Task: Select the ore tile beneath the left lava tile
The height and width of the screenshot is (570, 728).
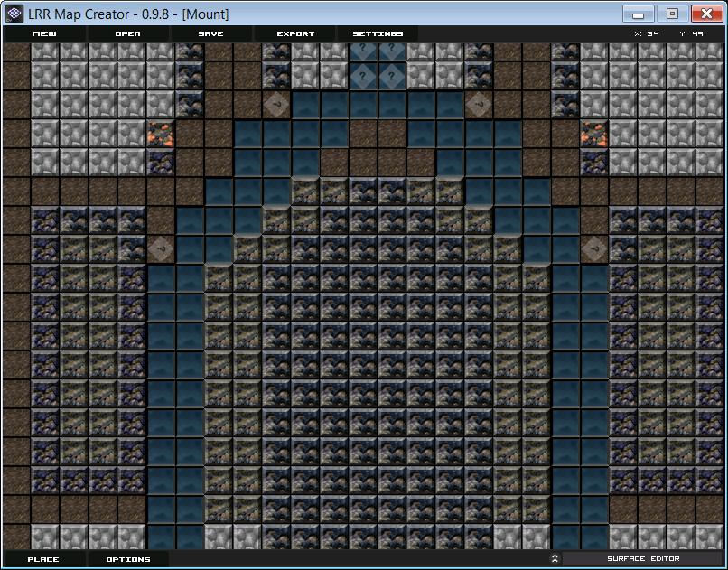Action: point(161,163)
